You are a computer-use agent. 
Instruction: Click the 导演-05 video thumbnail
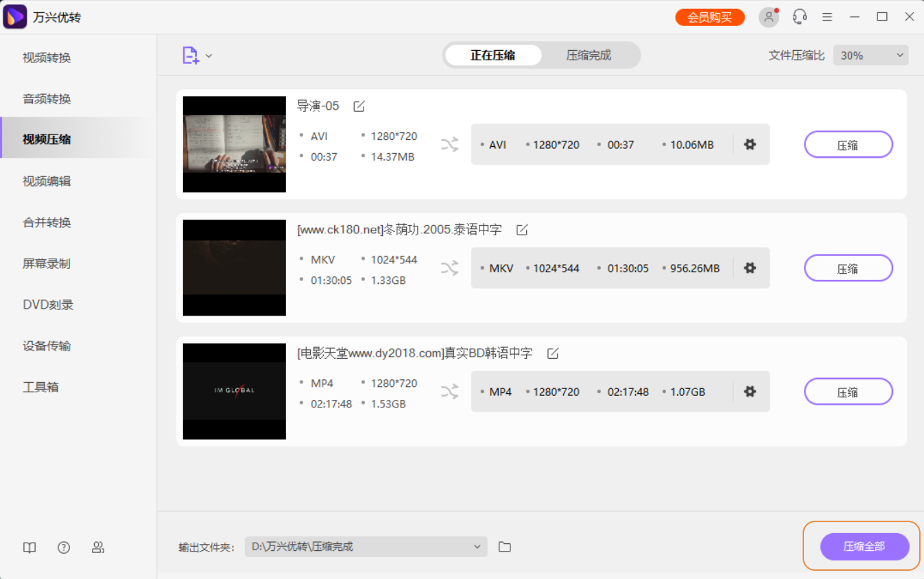coord(235,144)
